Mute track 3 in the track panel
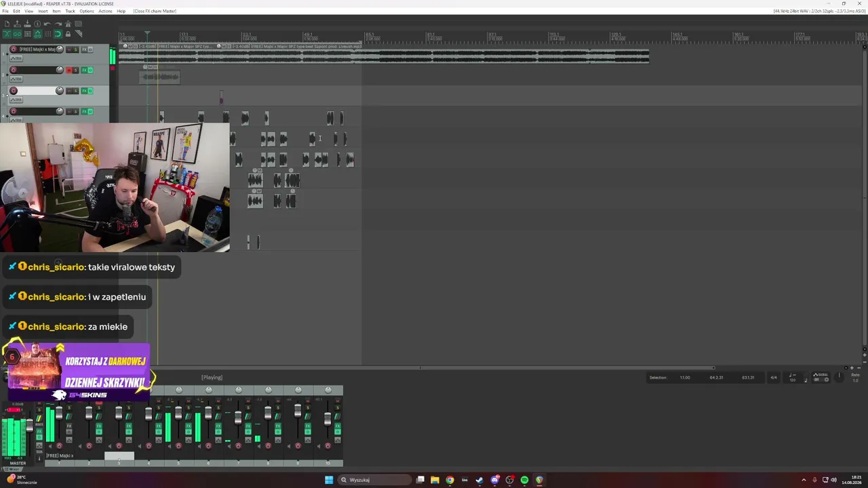This screenshot has width=868, height=488. click(68, 91)
